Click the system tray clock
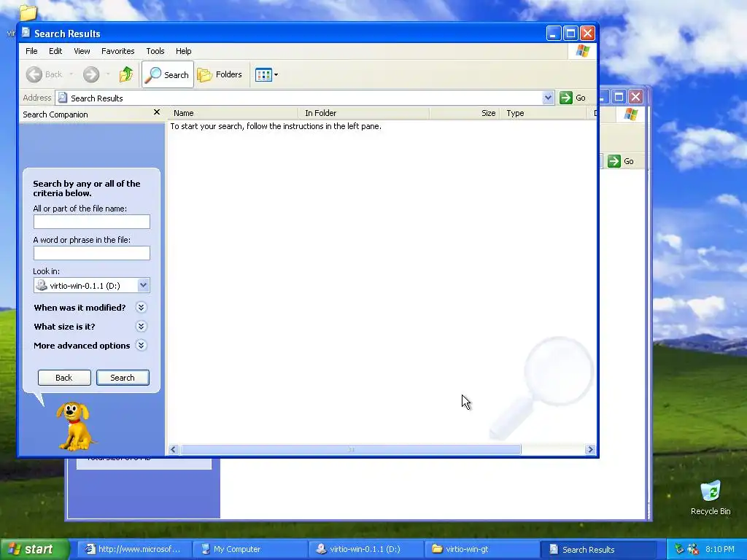 (x=720, y=549)
